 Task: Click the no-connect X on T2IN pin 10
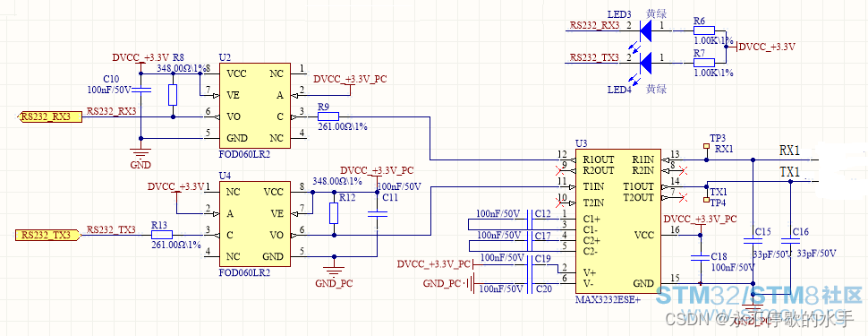(x=558, y=202)
